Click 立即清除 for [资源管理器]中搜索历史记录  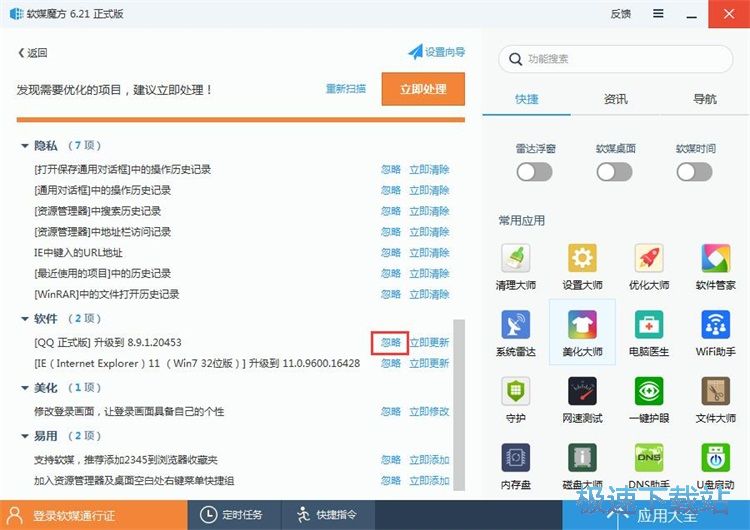coord(429,211)
